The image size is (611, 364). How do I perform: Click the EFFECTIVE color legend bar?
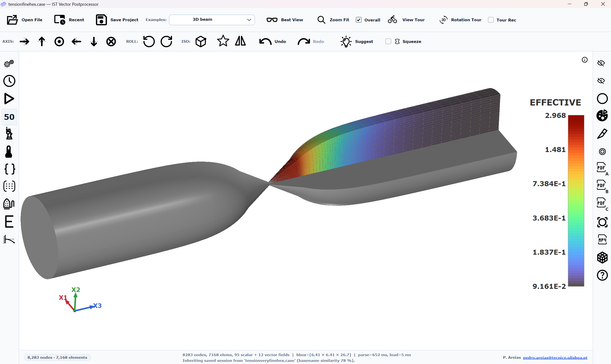tap(576, 201)
